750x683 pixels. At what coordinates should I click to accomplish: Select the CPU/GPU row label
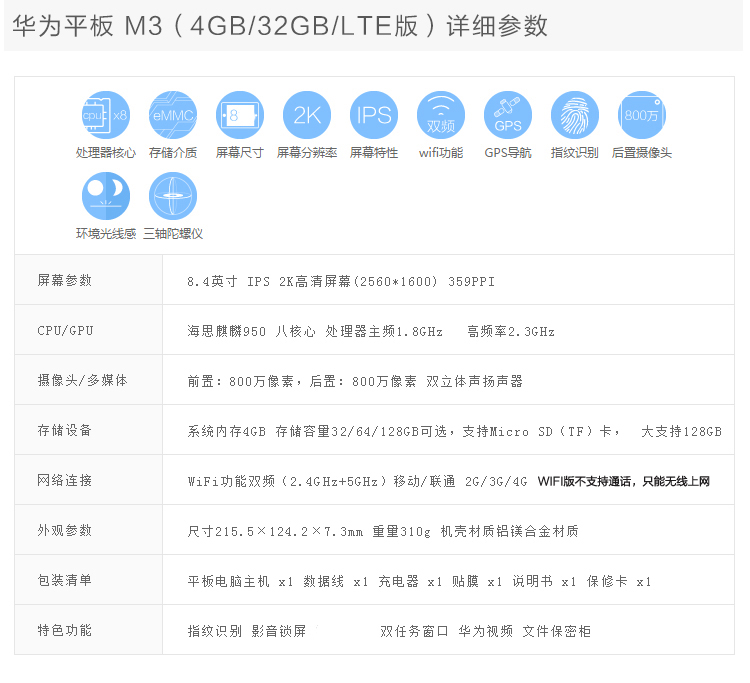(x=65, y=331)
